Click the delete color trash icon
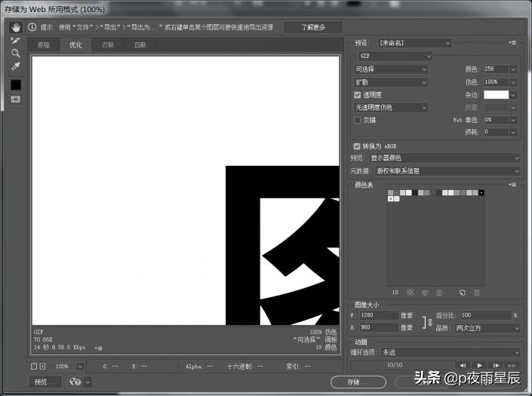Viewport: 532px width, 396px height. (477, 292)
